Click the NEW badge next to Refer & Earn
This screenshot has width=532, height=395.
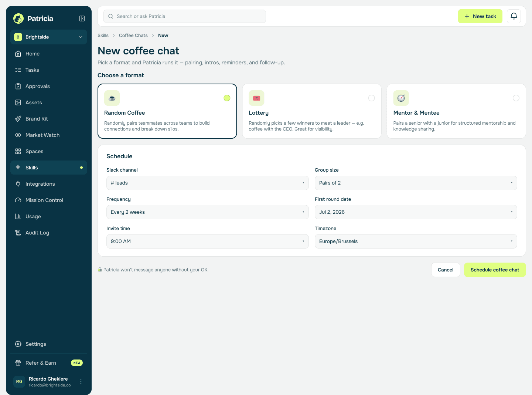coord(77,363)
